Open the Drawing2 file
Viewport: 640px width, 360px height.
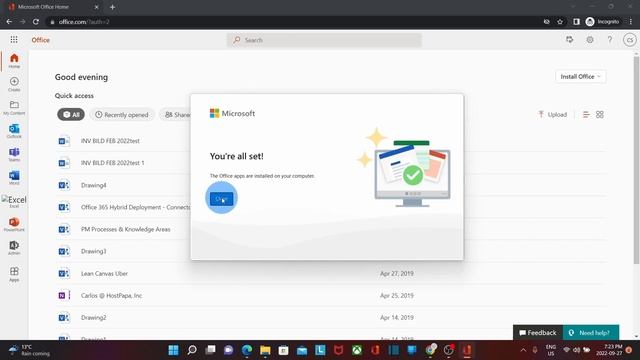(93, 318)
